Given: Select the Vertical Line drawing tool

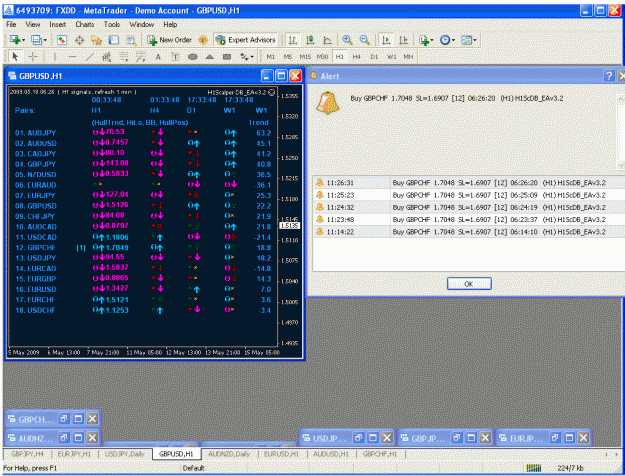Looking at the screenshot, I should click(x=55, y=57).
